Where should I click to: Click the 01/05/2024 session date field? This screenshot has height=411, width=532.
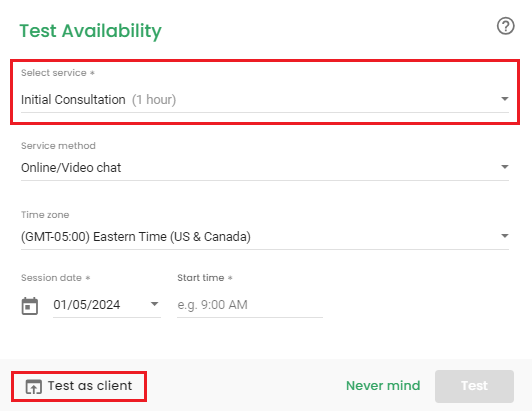[107, 305]
